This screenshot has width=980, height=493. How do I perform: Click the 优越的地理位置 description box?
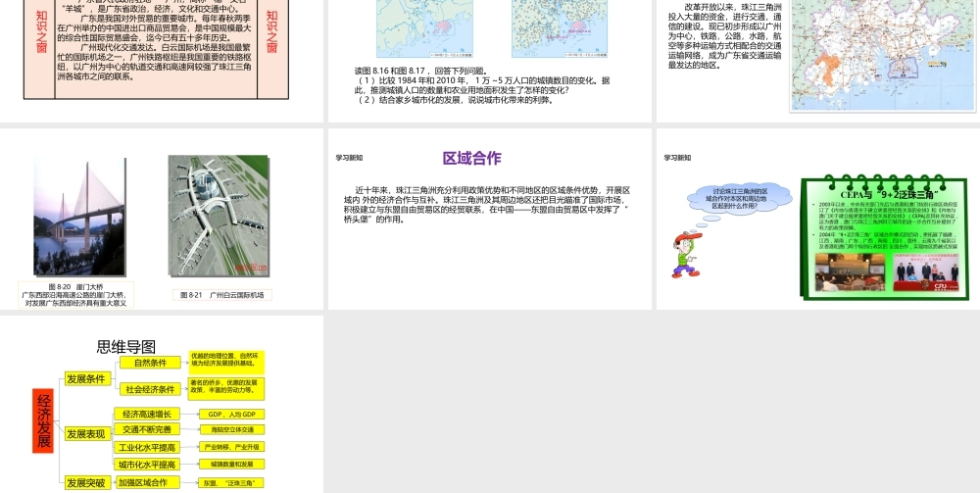tap(227, 362)
